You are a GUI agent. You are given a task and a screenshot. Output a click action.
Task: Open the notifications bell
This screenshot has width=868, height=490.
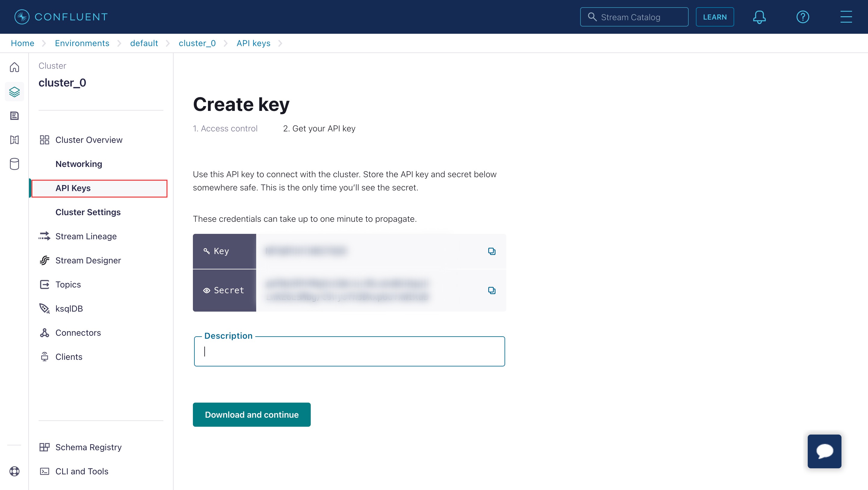pyautogui.click(x=759, y=17)
